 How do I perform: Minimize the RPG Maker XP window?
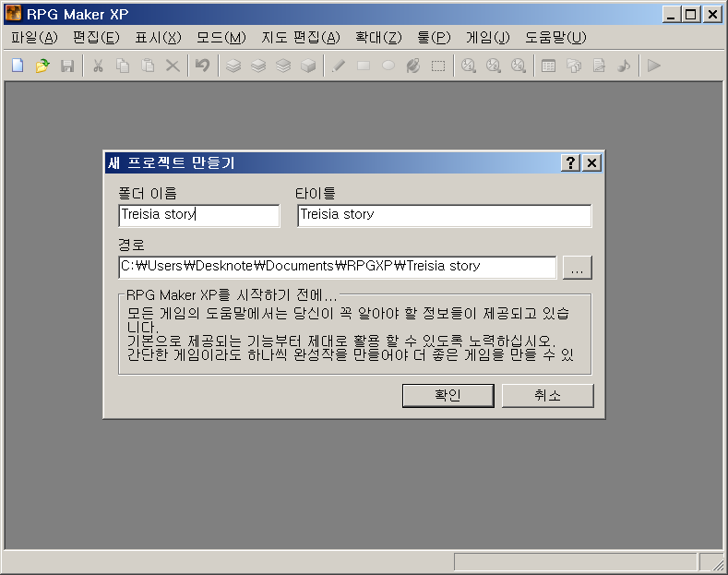(672, 14)
